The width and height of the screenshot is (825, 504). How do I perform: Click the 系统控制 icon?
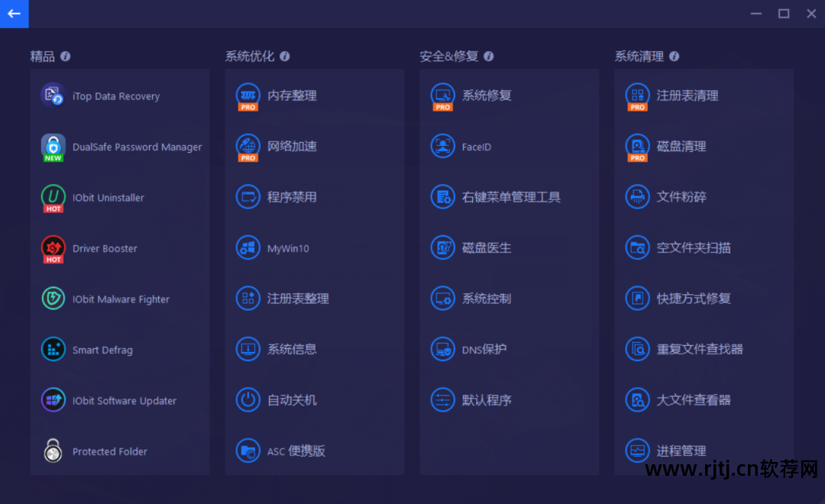tap(442, 299)
